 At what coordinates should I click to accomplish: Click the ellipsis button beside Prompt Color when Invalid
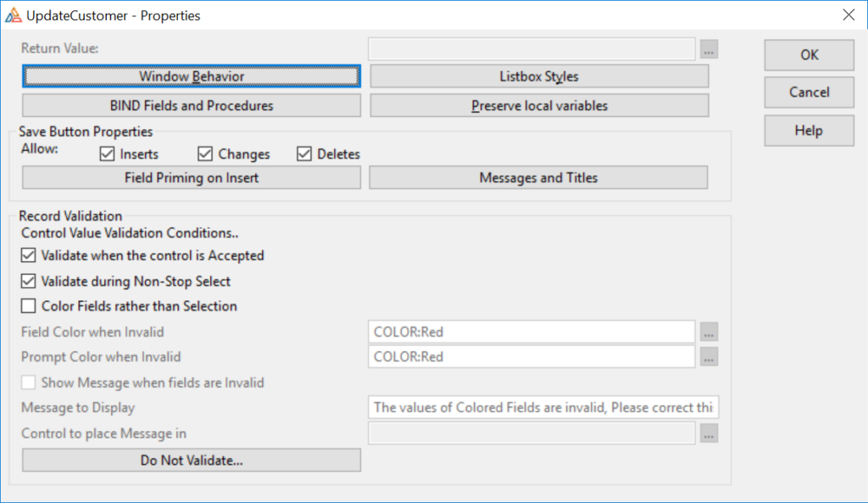tap(709, 357)
